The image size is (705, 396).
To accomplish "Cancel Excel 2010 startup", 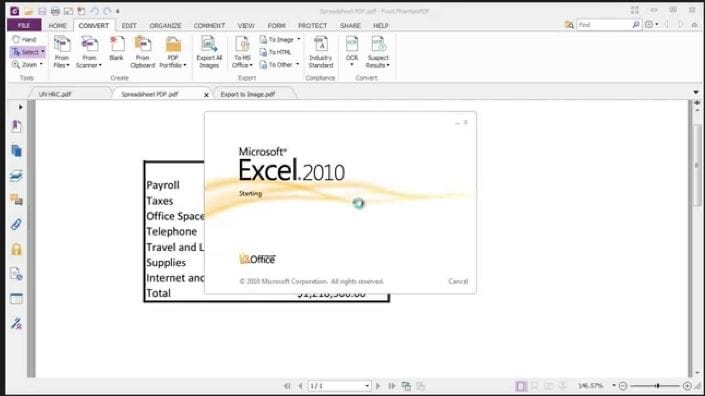I will (458, 281).
